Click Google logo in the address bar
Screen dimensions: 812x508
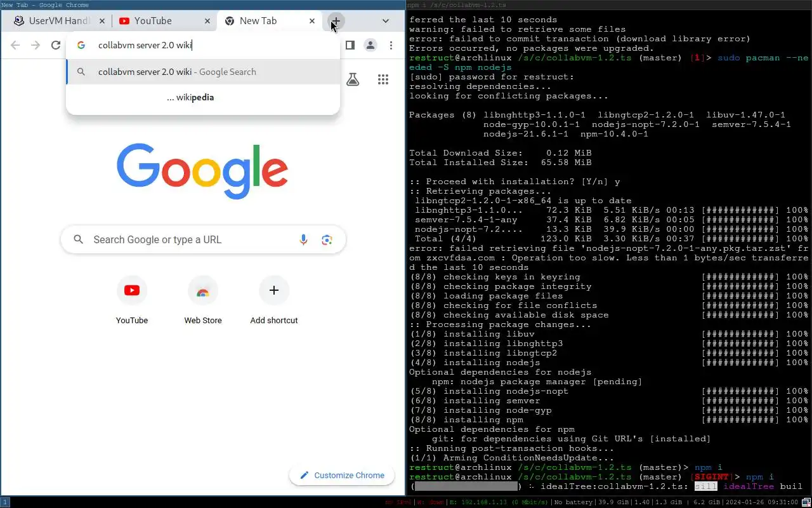[81, 45]
